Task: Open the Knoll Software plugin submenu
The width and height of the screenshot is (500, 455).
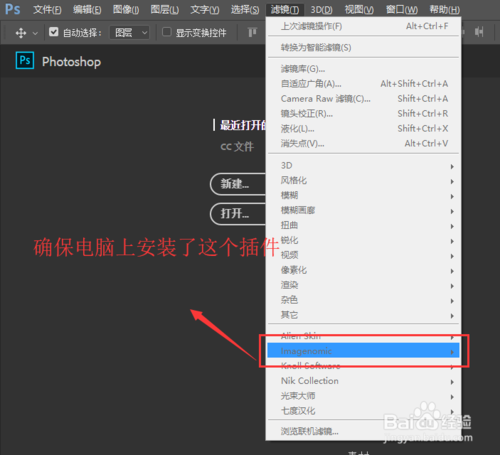Action: pos(364,366)
